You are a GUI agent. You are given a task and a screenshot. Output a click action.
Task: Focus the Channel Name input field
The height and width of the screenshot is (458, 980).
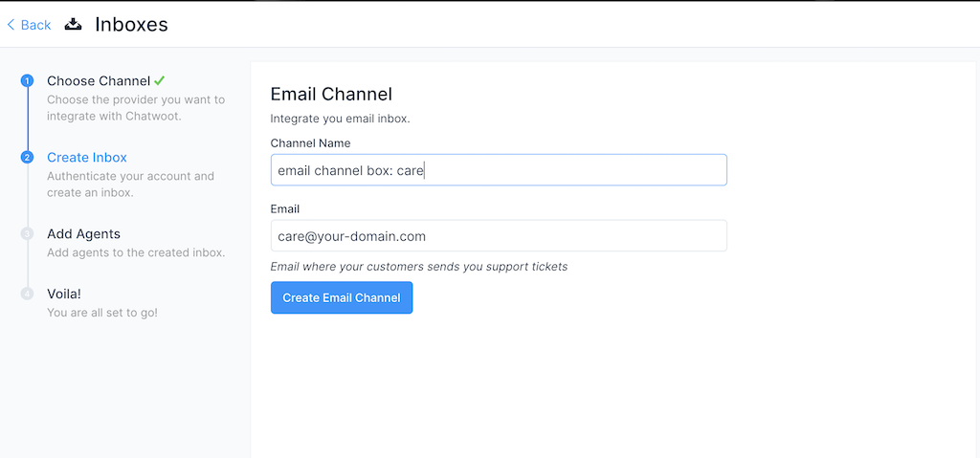pos(499,170)
